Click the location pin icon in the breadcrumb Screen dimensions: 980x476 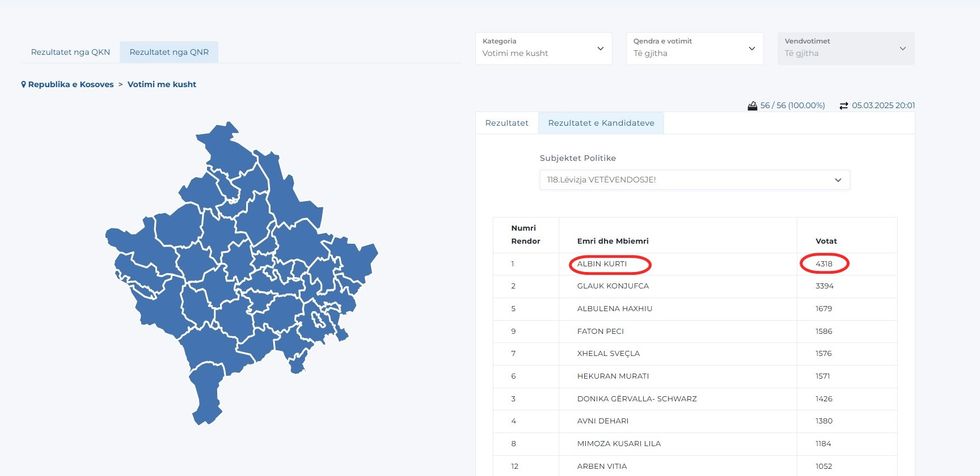coord(24,85)
